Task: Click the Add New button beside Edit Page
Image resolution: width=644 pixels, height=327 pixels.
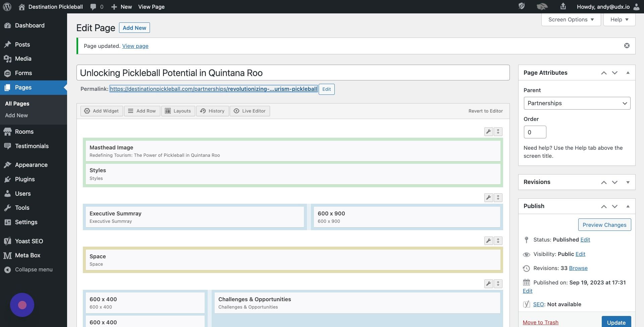Action: coord(134,28)
